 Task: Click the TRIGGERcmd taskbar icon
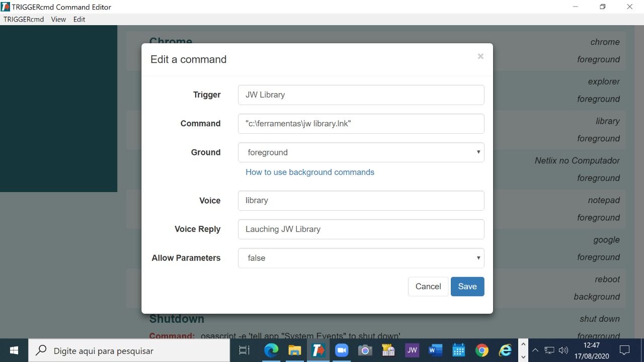click(x=318, y=350)
